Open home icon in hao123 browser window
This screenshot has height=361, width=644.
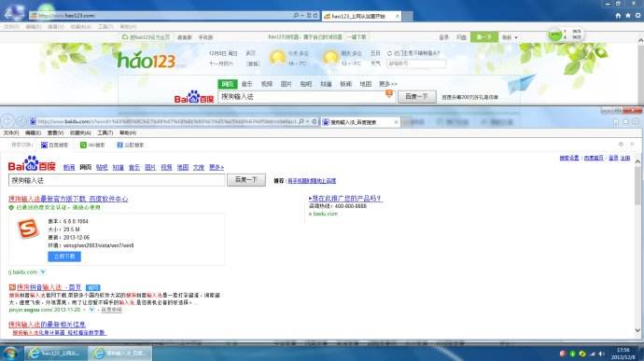tap(618, 16)
